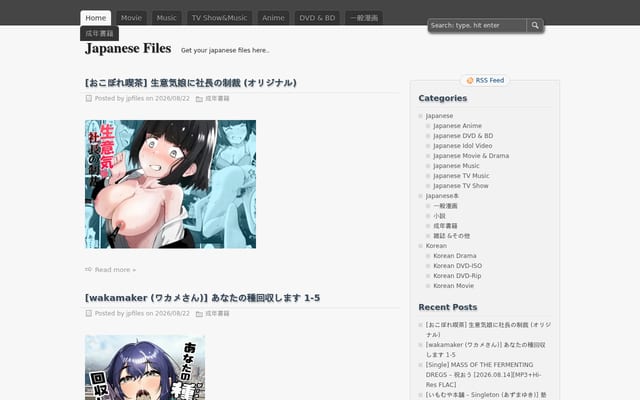Open the 雑誌 &その他 category
This screenshot has width=640, height=400.
451,236
